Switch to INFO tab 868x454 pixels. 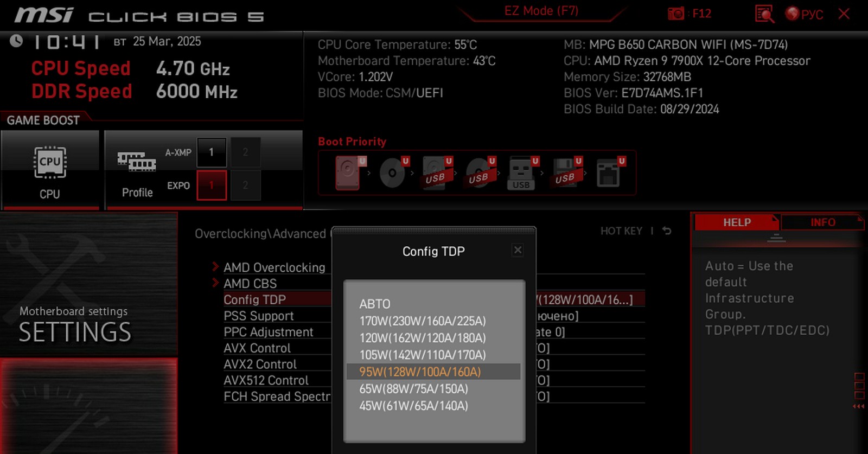pyautogui.click(x=822, y=222)
